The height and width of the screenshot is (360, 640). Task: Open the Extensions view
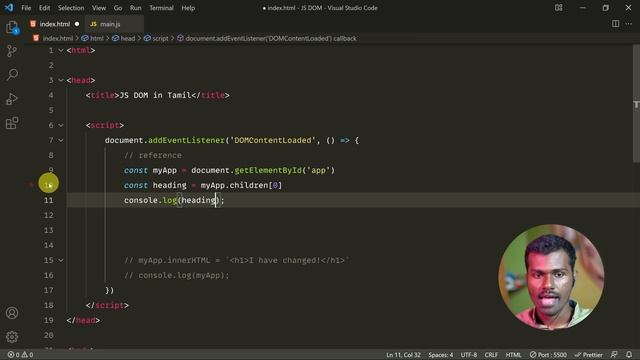pos(12,123)
